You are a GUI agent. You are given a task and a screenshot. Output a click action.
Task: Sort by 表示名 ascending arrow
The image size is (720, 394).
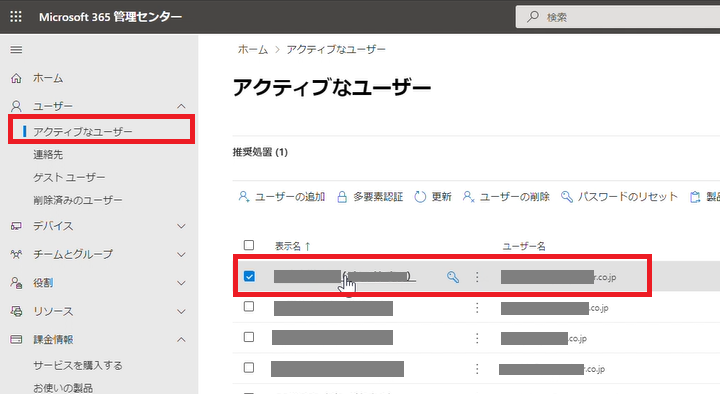[307, 246]
